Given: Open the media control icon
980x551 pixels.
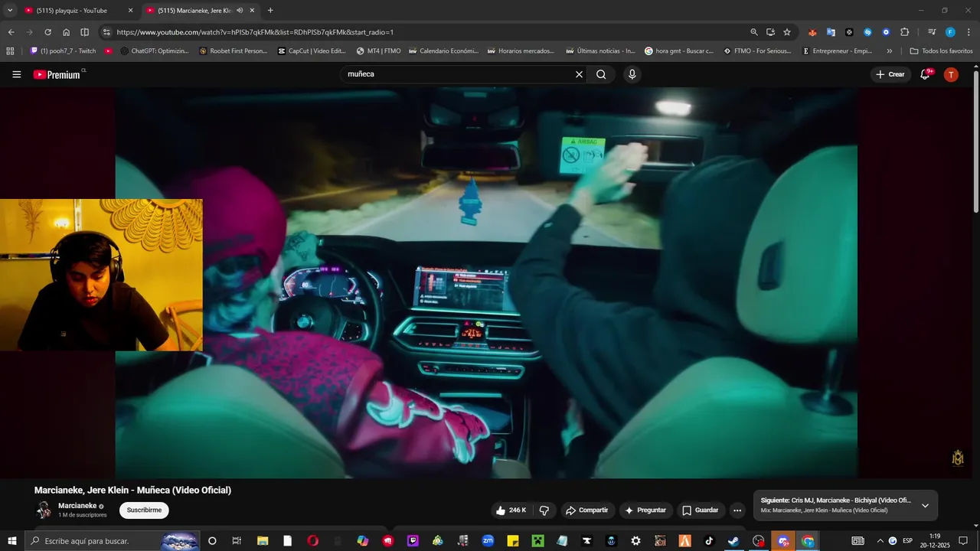Looking at the screenshot, I should coord(932,32).
